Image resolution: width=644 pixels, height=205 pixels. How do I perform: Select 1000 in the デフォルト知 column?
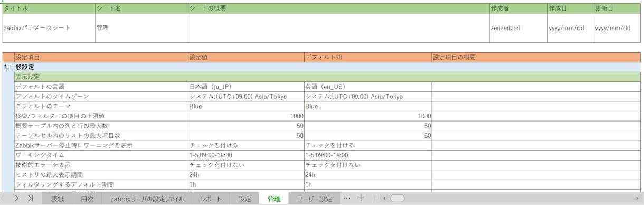[x=367, y=116]
